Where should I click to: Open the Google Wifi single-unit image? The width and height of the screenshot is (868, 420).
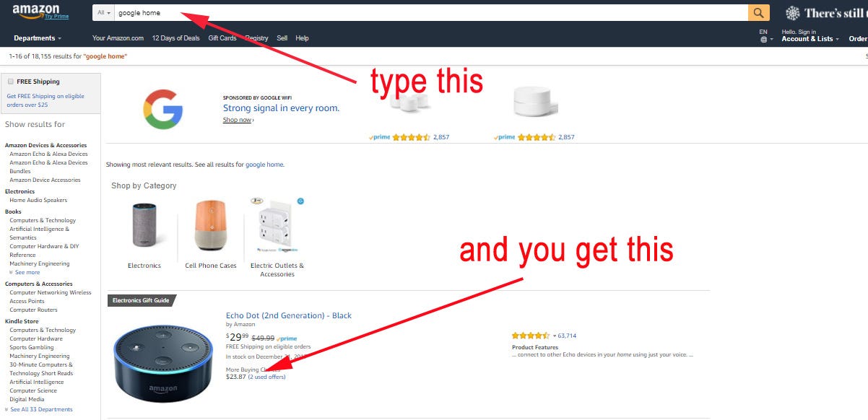(x=536, y=101)
